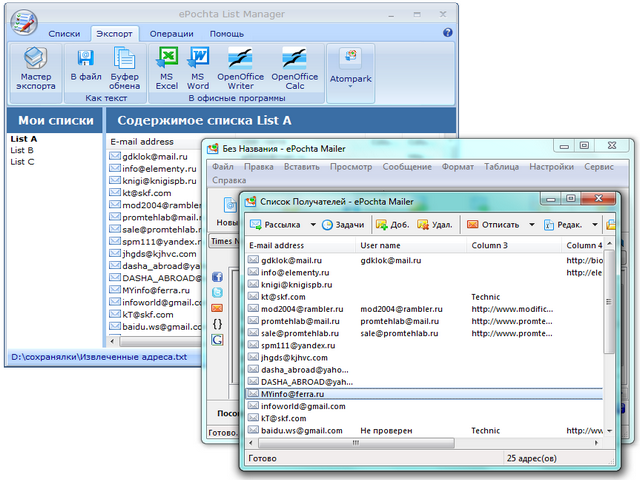Viewport: 640px width, 480px height.
Task: Click the Column 3 header in recipients list
Action: coord(514,245)
